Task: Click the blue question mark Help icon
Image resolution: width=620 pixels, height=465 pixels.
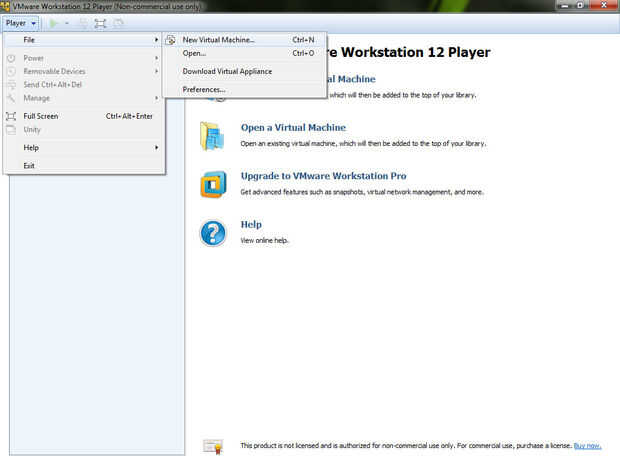Action: 213,233
